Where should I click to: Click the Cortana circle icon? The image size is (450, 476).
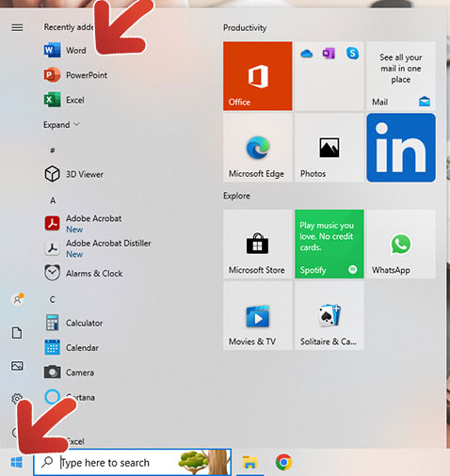(x=52, y=397)
